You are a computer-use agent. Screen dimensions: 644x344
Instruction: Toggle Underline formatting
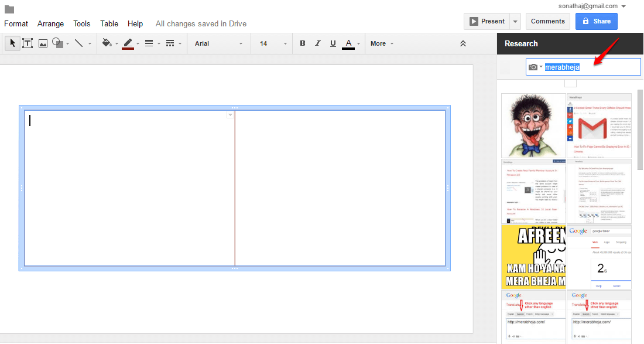click(333, 43)
